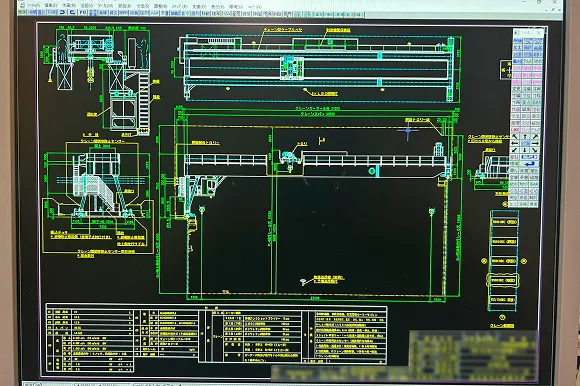Open the ヘルプ(H) menu
This screenshot has width=580, height=386.
pos(255,7)
